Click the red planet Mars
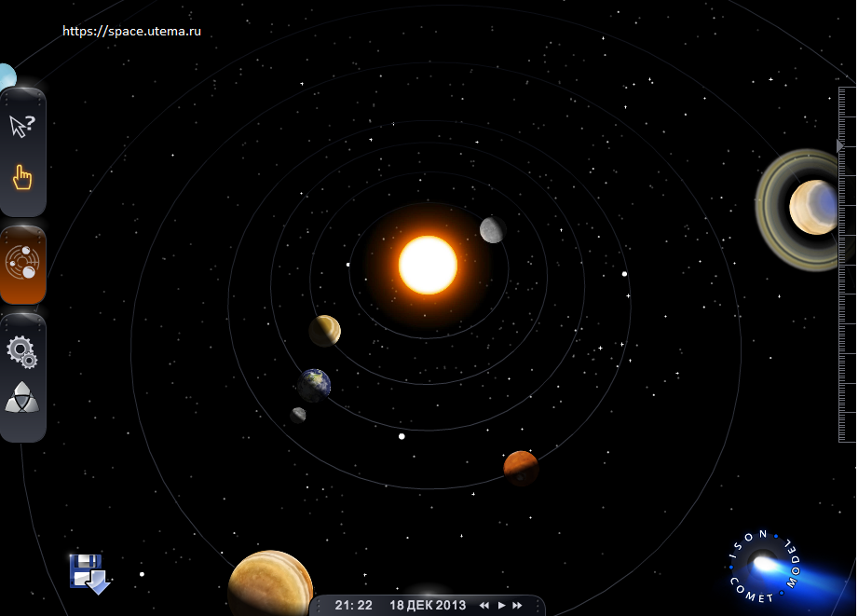This screenshot has width=858, height=616. [521, 468]
